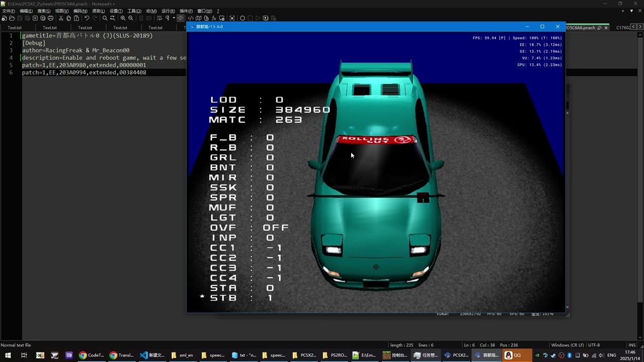Viewport: 644px width, 362px height.
Task: Open the 任务管... task manager taskbar button
Action: coord(426,355)
